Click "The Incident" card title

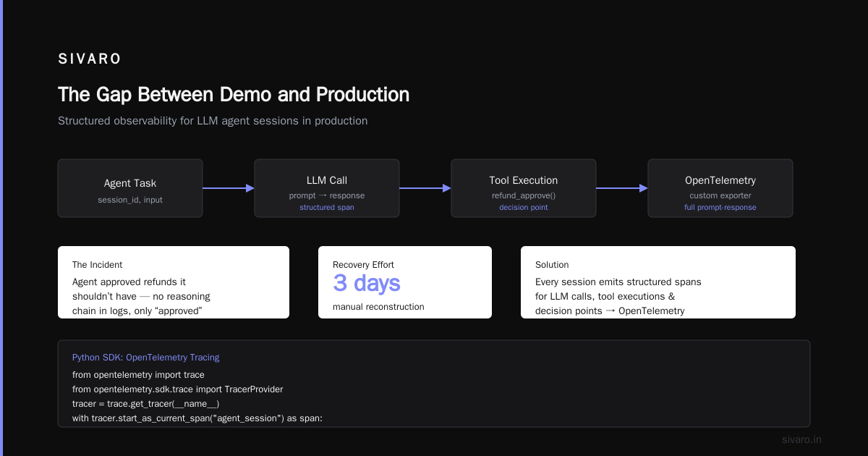pyautogui.click(x=98, y=265)
